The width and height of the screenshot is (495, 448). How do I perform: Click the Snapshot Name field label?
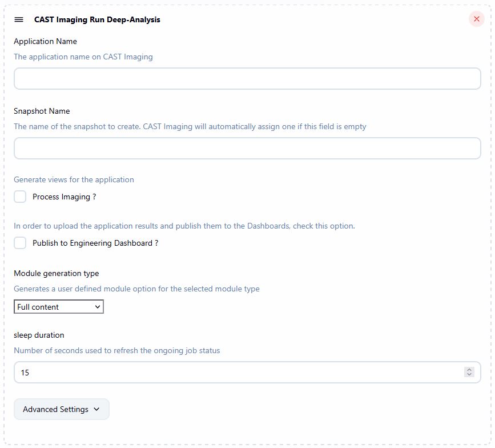click(x=42, y=111)
